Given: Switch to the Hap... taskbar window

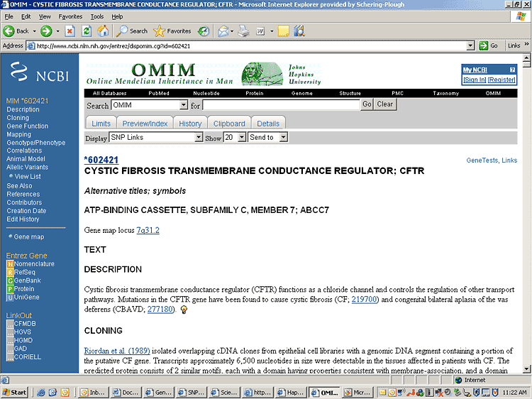Looking at the screenshot, I should (291, 393).
